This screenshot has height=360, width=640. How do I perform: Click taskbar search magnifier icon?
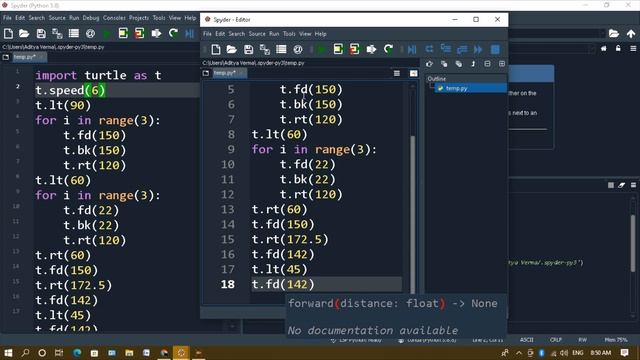[x=25, y=353]
